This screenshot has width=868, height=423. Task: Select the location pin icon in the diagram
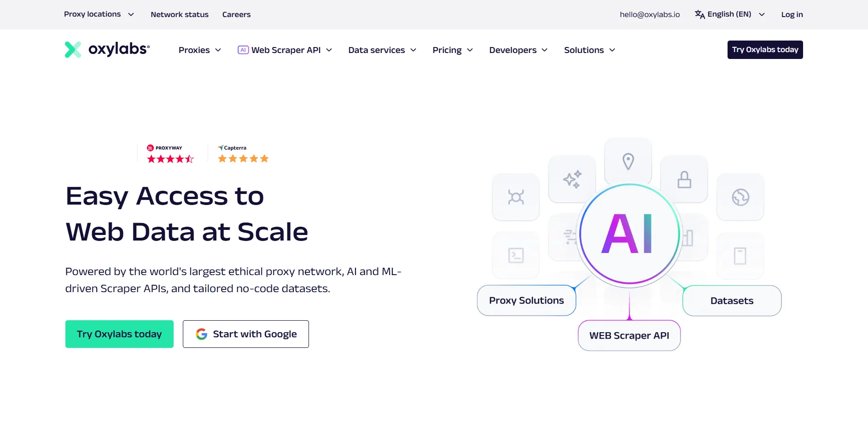[628, 161]
